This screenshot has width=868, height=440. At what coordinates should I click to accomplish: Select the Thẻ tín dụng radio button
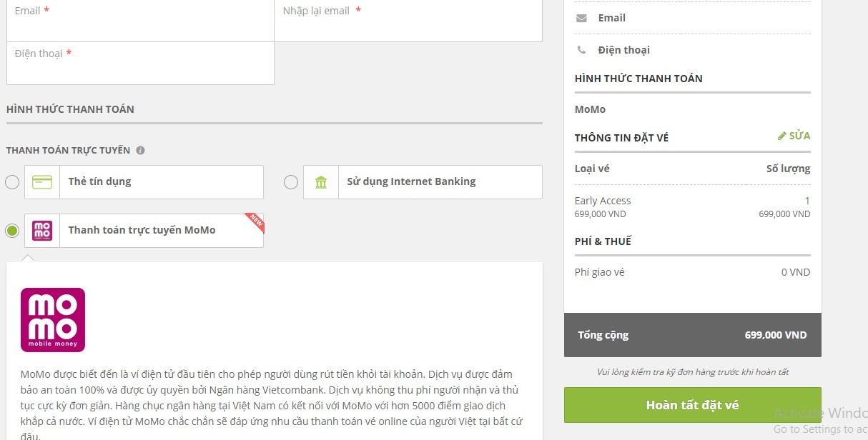pos(12,182)
